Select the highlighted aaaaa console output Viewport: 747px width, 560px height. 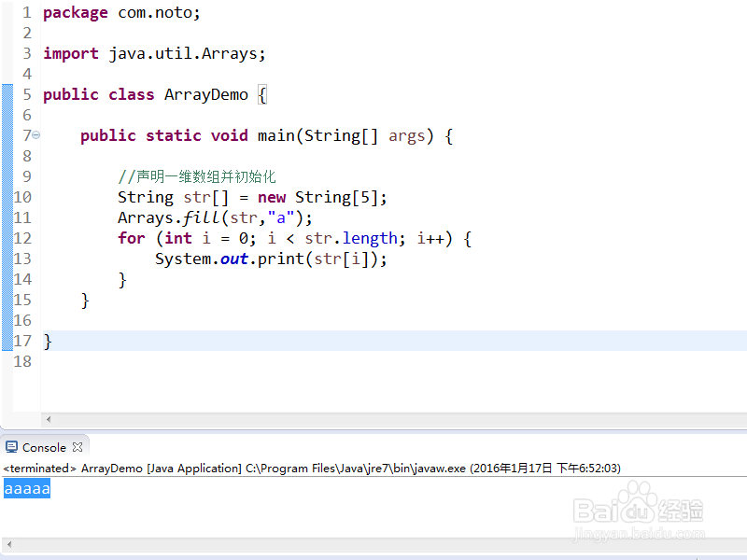26,487
